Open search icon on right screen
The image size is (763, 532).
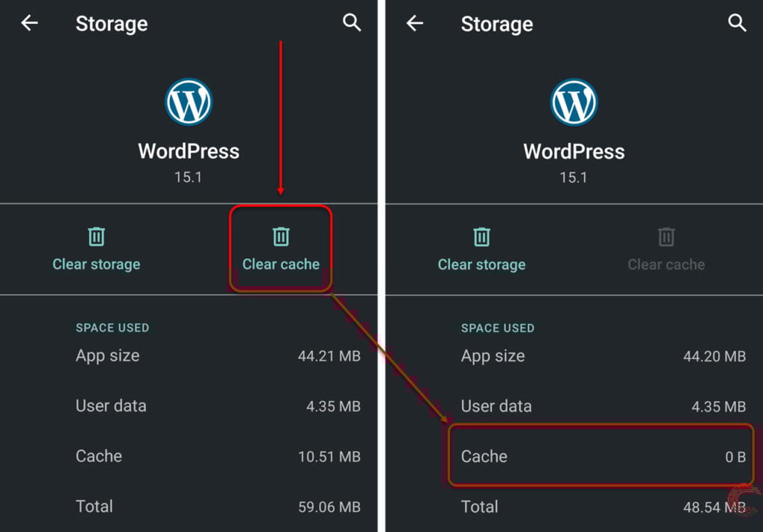pyautogui.click(x=737, y=22)
